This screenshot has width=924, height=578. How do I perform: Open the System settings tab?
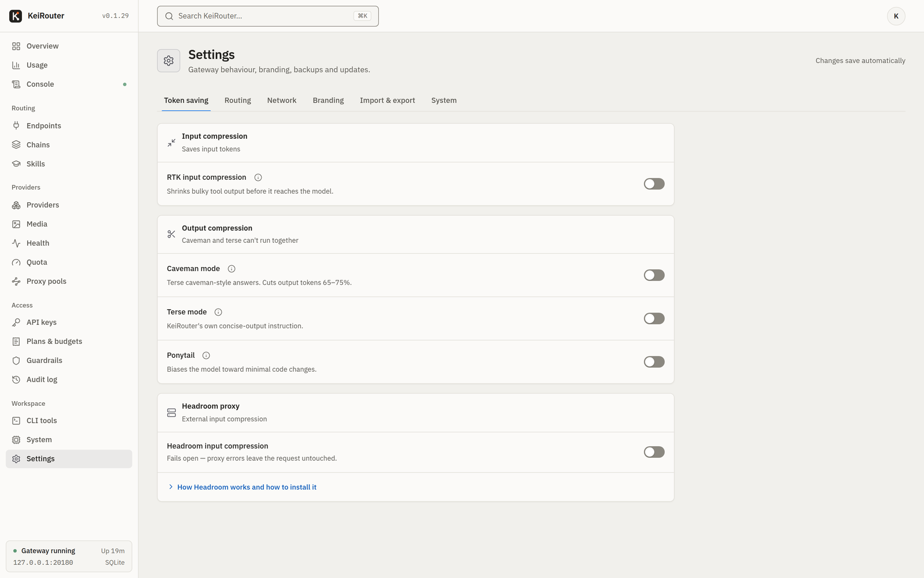(444, 101)
